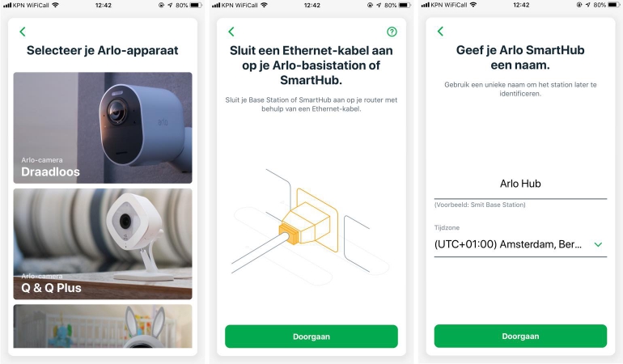Tap Doorgaan on Ethernet cable screen
This screenshot has height=364, width=623.
pyautogui.click(x=311, y=336)
